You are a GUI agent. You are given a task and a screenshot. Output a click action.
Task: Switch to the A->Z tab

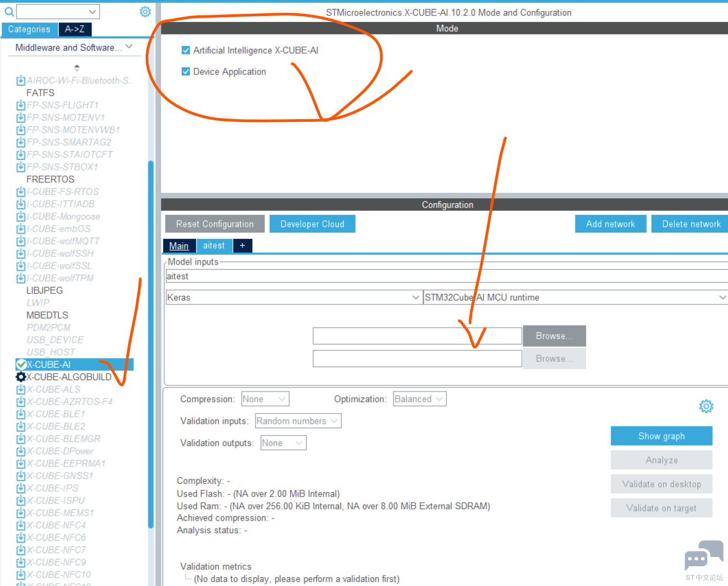pos(75,30)
